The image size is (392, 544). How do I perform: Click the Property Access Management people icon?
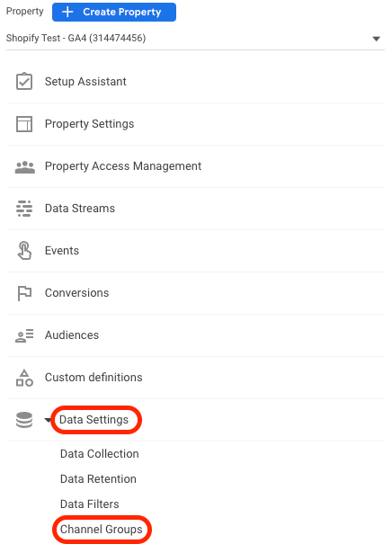point(25,167)
